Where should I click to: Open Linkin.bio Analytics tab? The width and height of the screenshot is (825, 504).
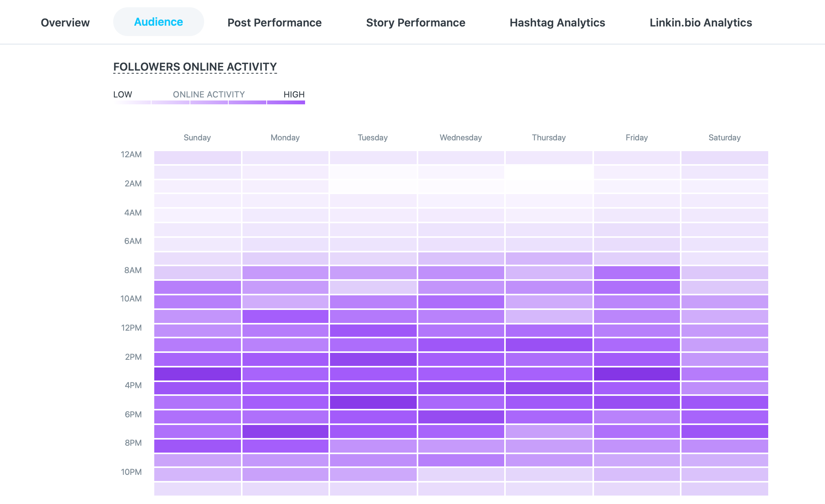[701, 23]
